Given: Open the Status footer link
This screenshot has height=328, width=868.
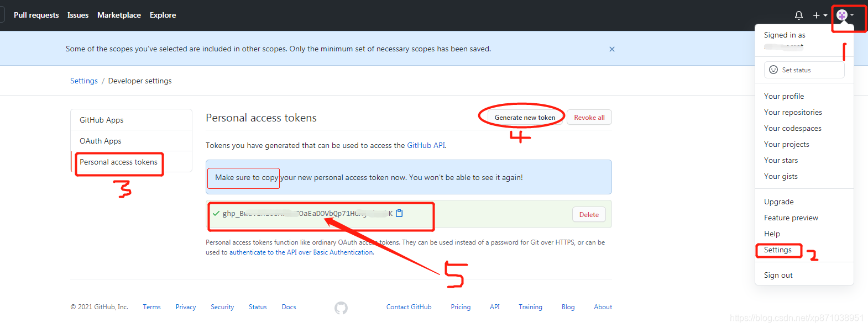Looking at the screenshot, I should coord(258,307).
